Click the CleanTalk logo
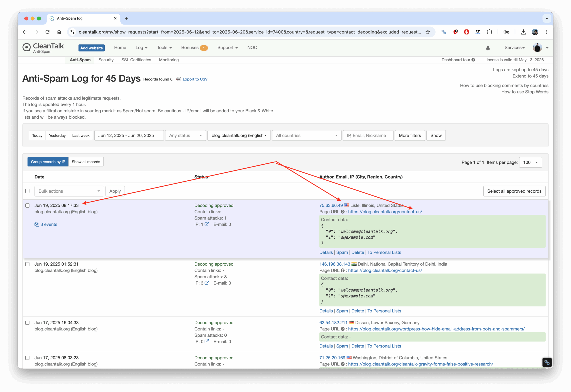Image resolution: width=571 pixels, height=392 pixels. click(43, 48)
